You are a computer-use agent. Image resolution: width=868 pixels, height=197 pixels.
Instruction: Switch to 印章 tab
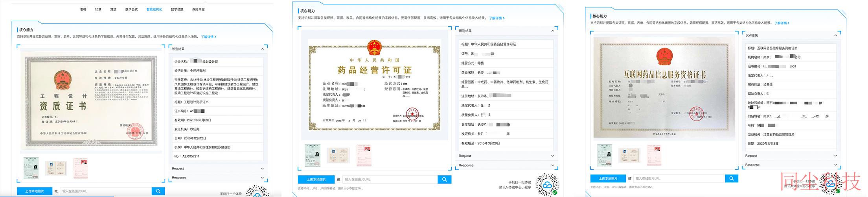click(x=98, y=9)
